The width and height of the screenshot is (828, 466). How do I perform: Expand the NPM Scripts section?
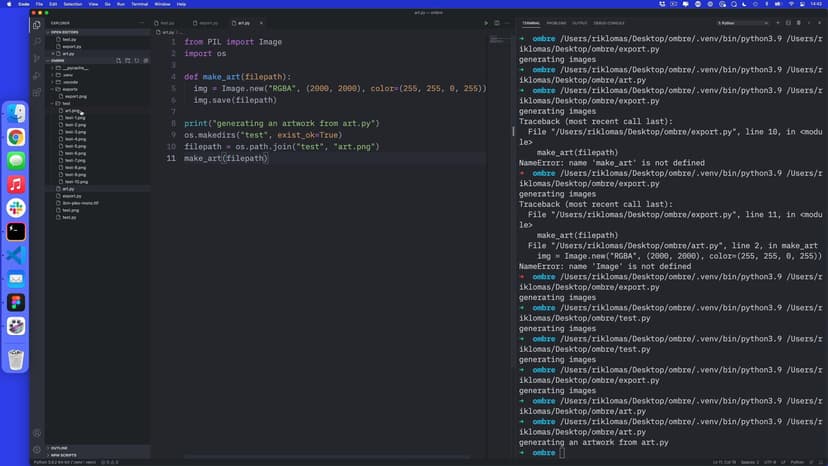tap(63, 455)
